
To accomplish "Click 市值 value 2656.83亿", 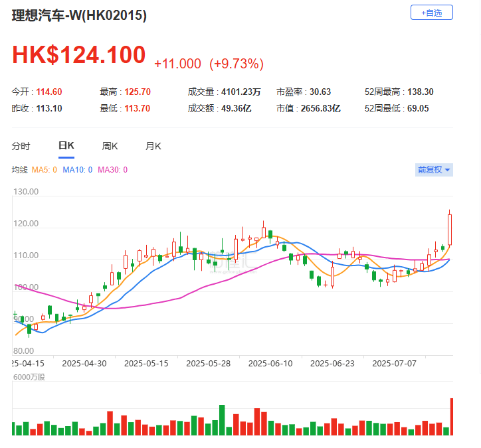I will click(321, 108).
